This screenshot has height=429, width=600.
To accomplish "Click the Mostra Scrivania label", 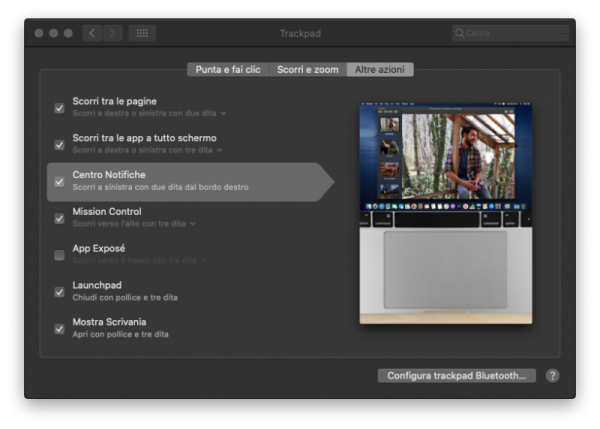I will [x=109, y=322].
